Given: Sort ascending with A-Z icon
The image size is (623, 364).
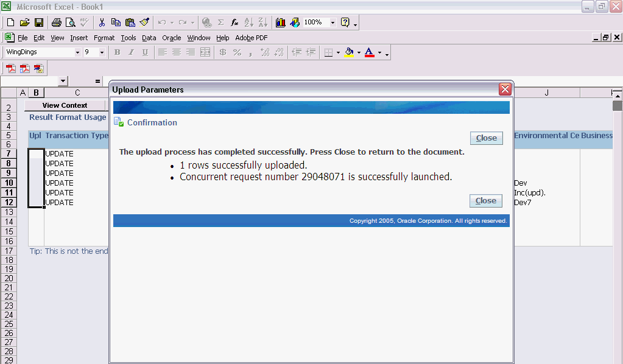Looking at the screenshot, I should coord(248,23).
